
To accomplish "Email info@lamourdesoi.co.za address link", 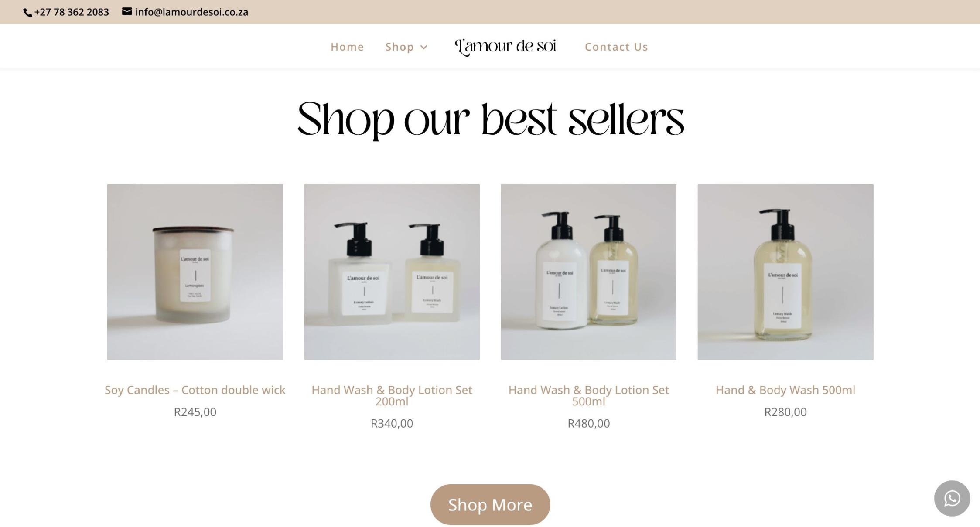I will (x=191, y=12).
